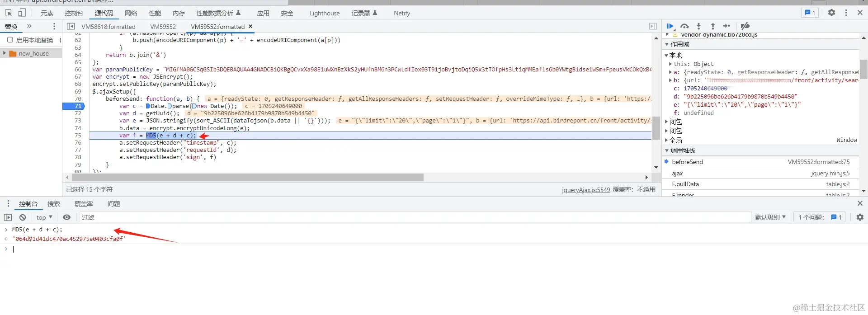Create live expression eye icon

coord(67,217)
